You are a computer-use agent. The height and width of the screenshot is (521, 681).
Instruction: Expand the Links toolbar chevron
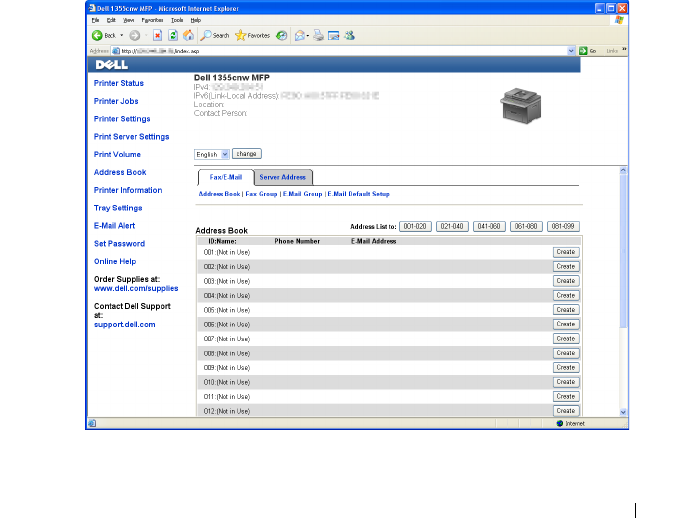click(x=624, y=49)
